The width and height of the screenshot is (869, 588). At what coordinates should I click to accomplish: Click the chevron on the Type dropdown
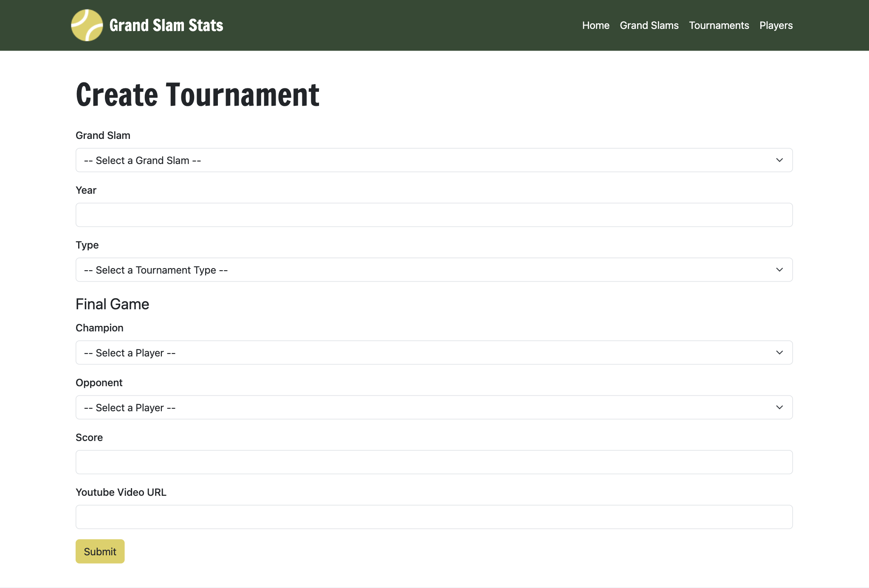[779, 269]
